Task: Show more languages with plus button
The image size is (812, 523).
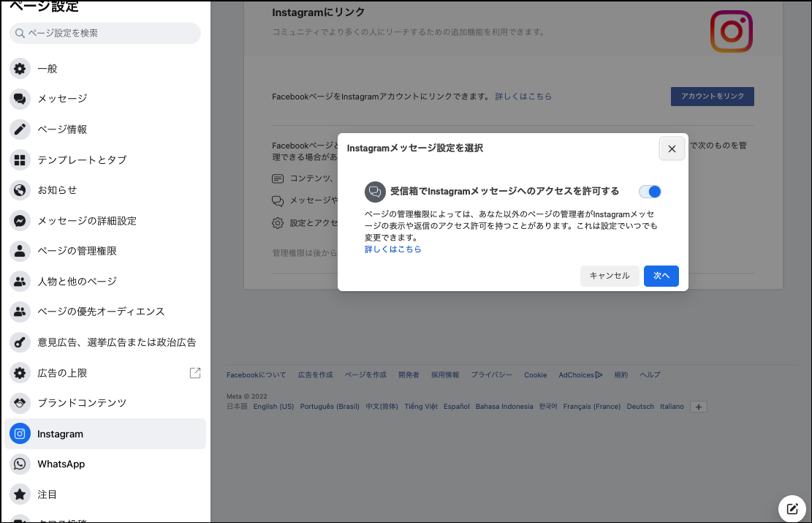Action: (x=699, y=407)
